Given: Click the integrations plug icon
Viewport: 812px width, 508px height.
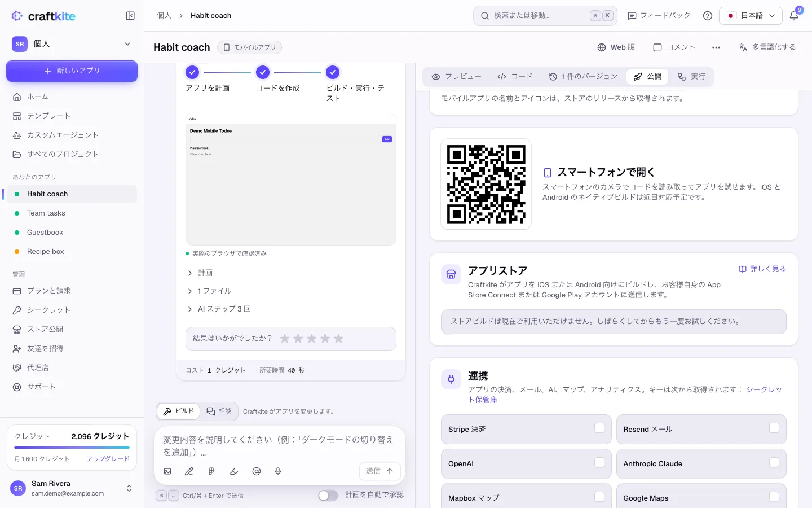Looking at the screenshot, I should click(x=451, y=379).
